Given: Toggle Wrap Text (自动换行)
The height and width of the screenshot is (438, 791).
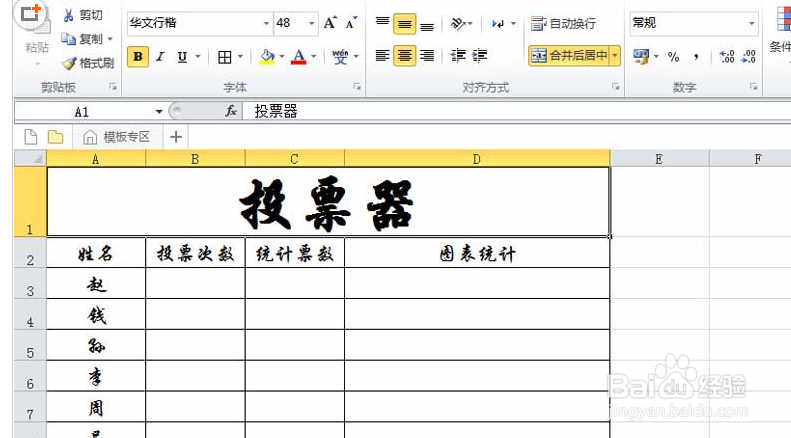Looking at the screenshot, I should pyautogui.click(x=563, y=23).
